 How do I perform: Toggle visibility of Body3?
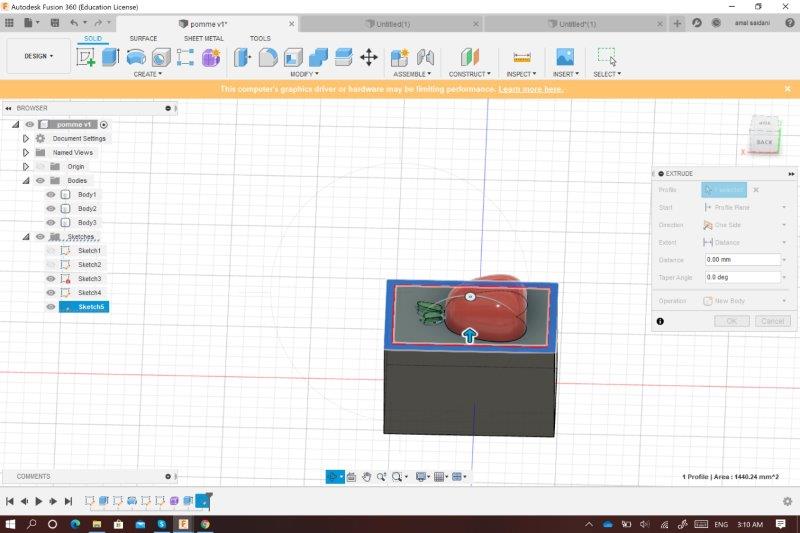(51, 222)
